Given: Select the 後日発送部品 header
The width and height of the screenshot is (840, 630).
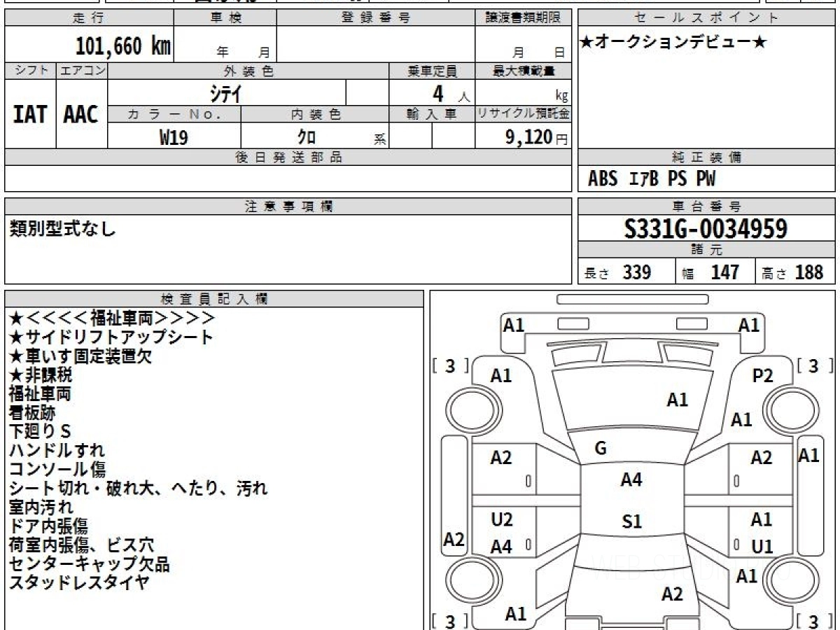Looking at the screenshot, I should tap(288, 157).
